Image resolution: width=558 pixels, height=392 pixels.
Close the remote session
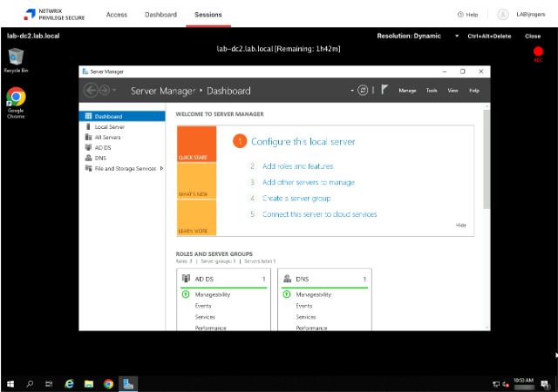tap(533, 36)
